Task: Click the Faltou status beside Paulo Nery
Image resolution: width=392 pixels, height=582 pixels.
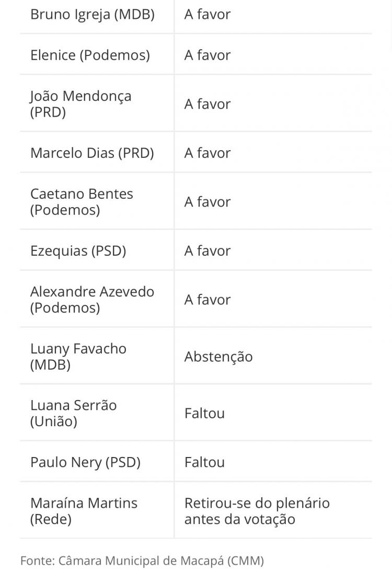Action: pos(204,462)
